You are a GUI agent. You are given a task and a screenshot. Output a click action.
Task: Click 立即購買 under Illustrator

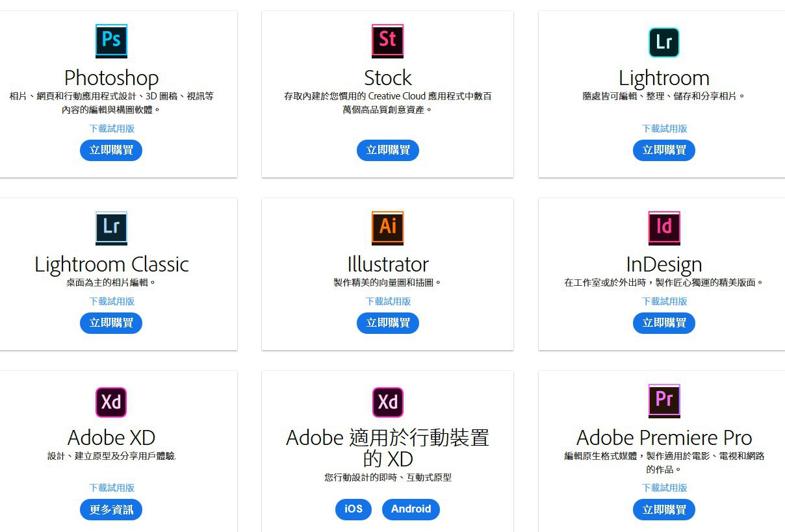click(x=387, y=323)
